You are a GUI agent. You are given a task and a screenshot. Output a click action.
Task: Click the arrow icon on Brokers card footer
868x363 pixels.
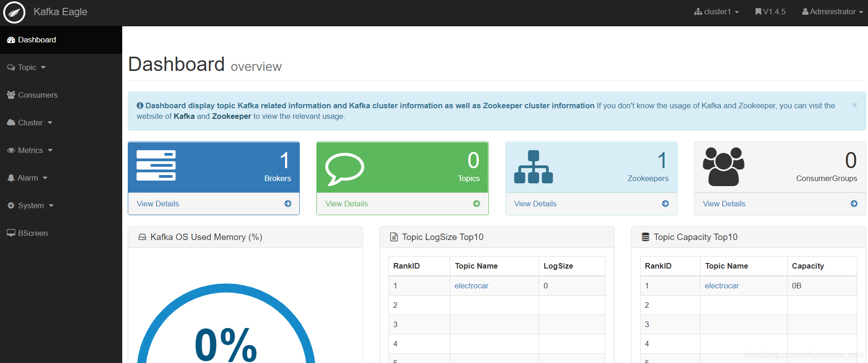click(288, 204)
